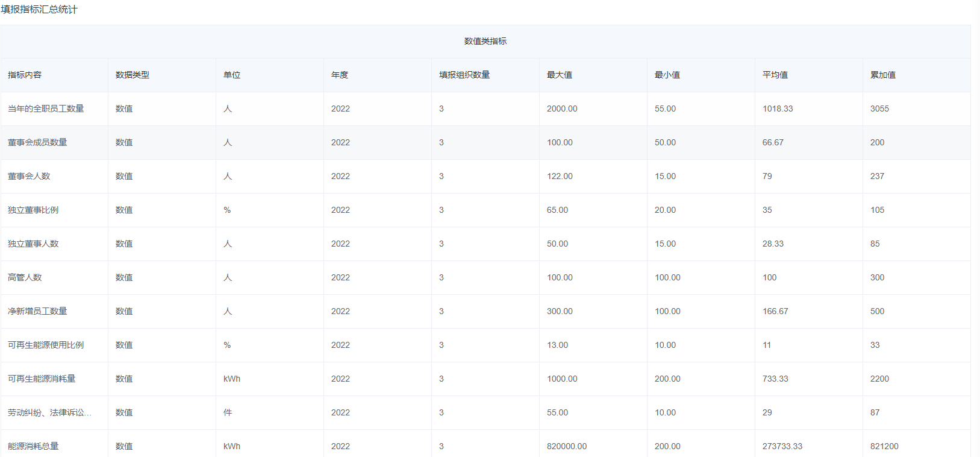
Task: Click the 3055 cumulative value cell
Action: click(x=879, y=109)
